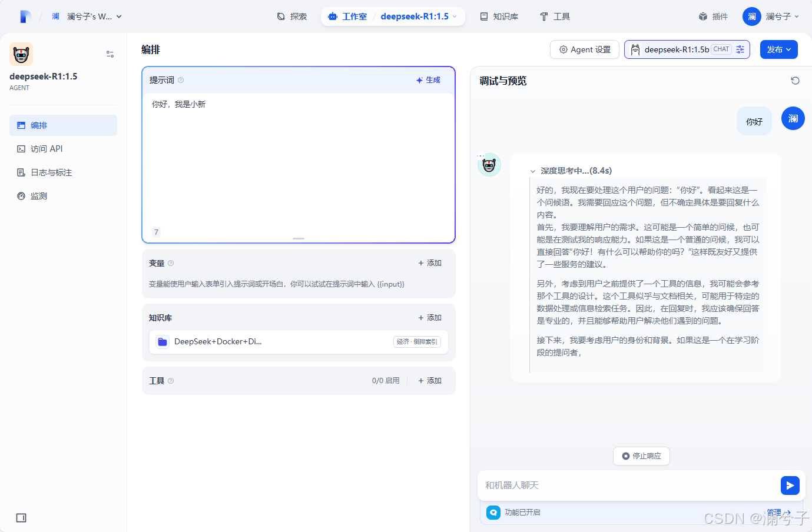Screen dimensions: 812x532
Task: Grab the prompt editor resize handle
Action: (x=299, y=238)
